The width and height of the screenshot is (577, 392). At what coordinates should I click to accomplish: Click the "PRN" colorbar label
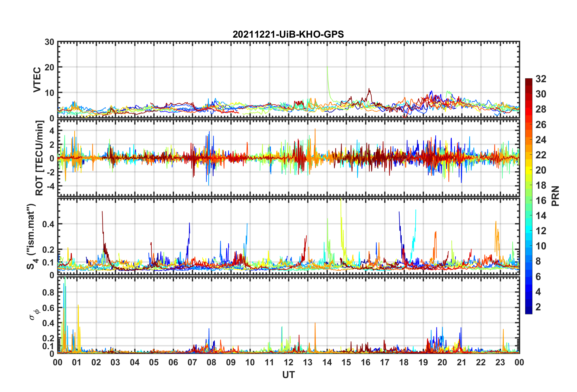click(555, 196)
